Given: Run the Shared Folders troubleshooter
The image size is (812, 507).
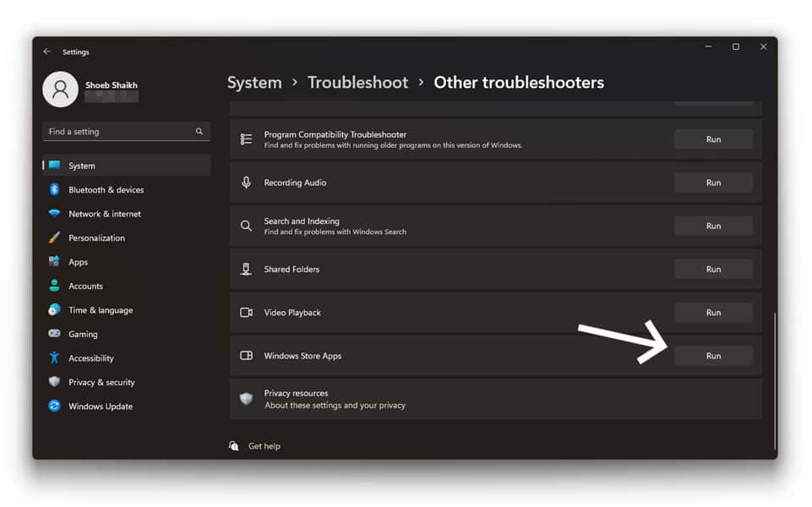Looking at the screenshot, I should (x=713, y=270).
